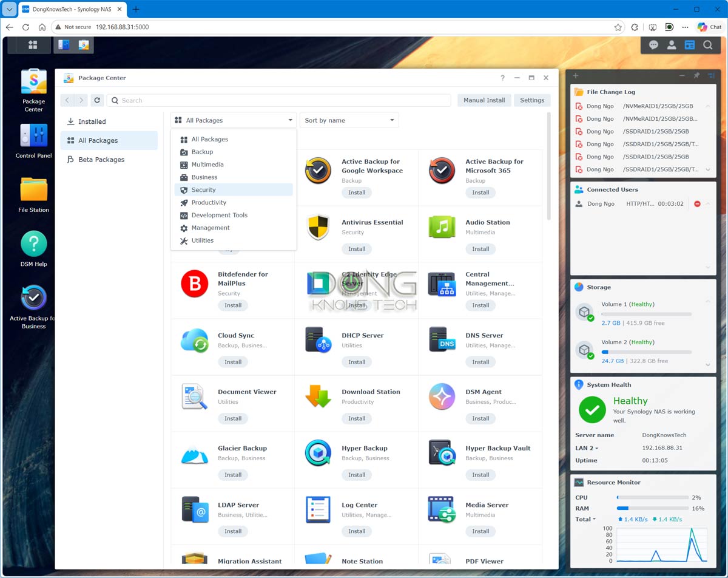728x578 pixels.
Task: Click Volume 2 usage bar
Action: [x=646, y=352]
